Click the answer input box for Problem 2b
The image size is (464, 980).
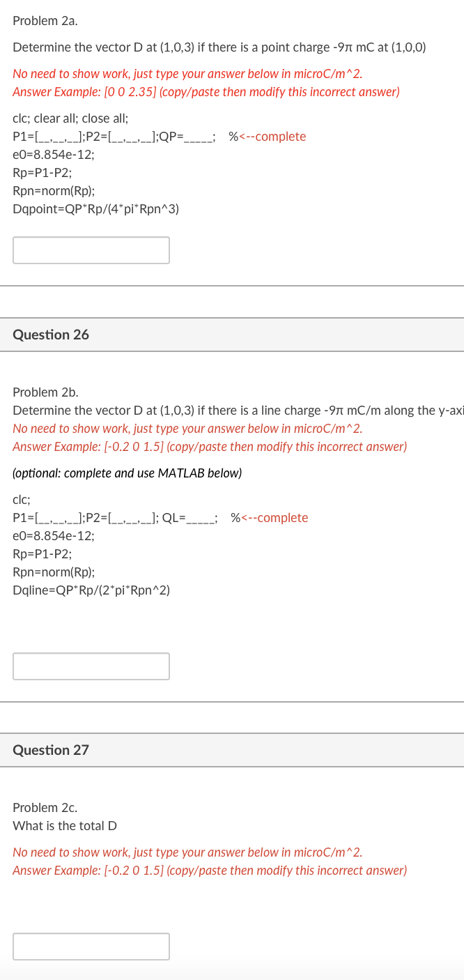[x=91, y=666]
